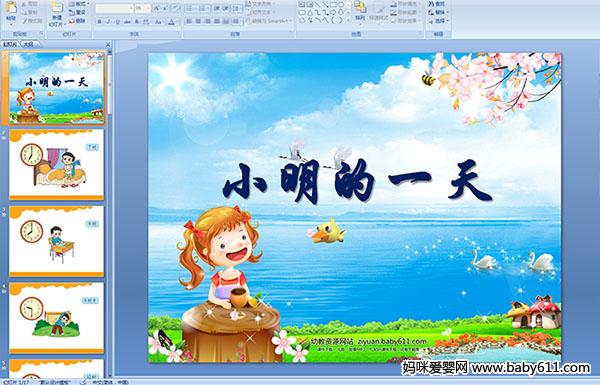Select the slide thumbnail showing boy exercising
The width and height of the screenshot is (600, 385).
coord(57,318)
